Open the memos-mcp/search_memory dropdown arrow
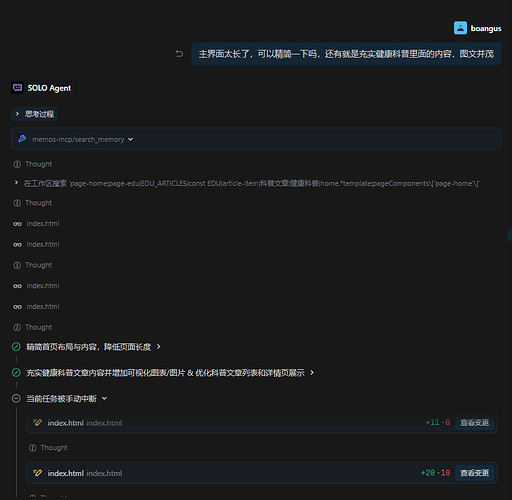The width and height of the screenshot is (512, 500). click(x=131, y=139)
